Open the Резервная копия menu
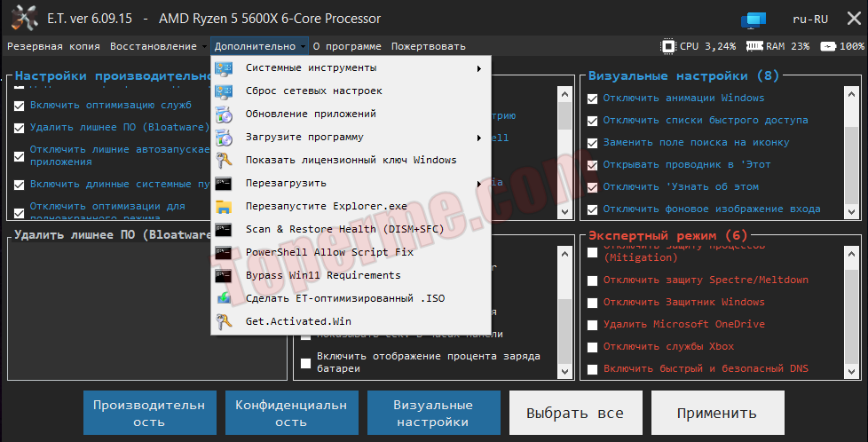Image resolution: width=868 pixels, height=442 pixels. tap(54, 46)
